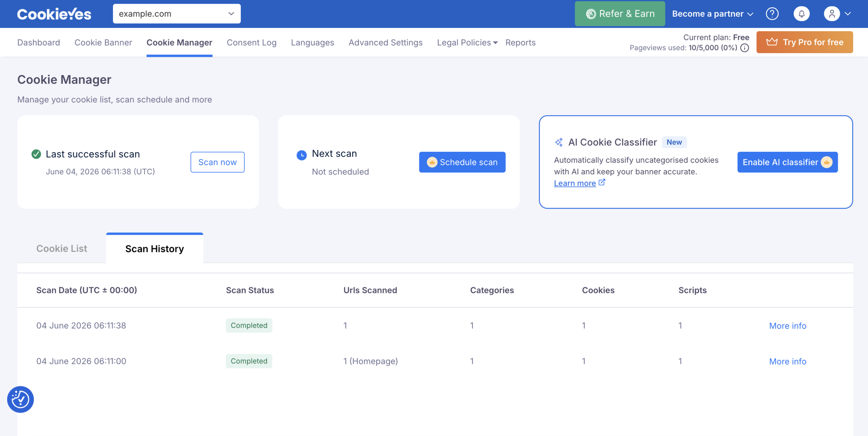Click Enable AI classifier button
The width and height of the screenshot is (868, 436).
coord(787,162)
